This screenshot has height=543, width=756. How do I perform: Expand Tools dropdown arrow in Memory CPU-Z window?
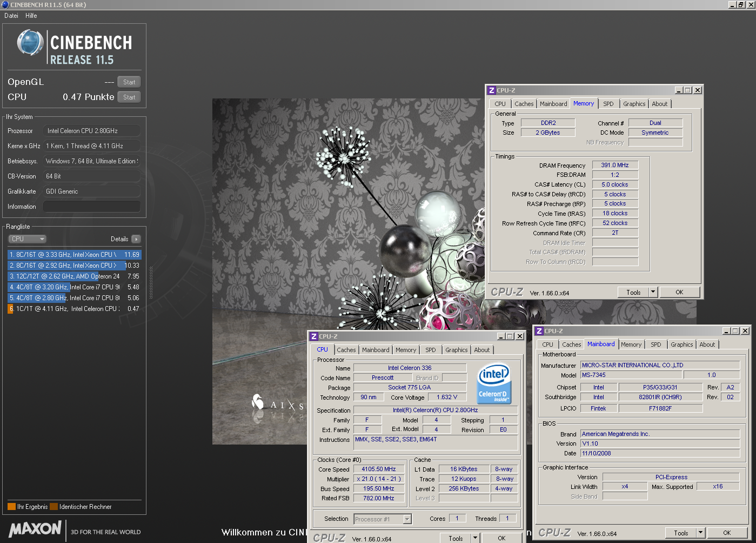653,292
